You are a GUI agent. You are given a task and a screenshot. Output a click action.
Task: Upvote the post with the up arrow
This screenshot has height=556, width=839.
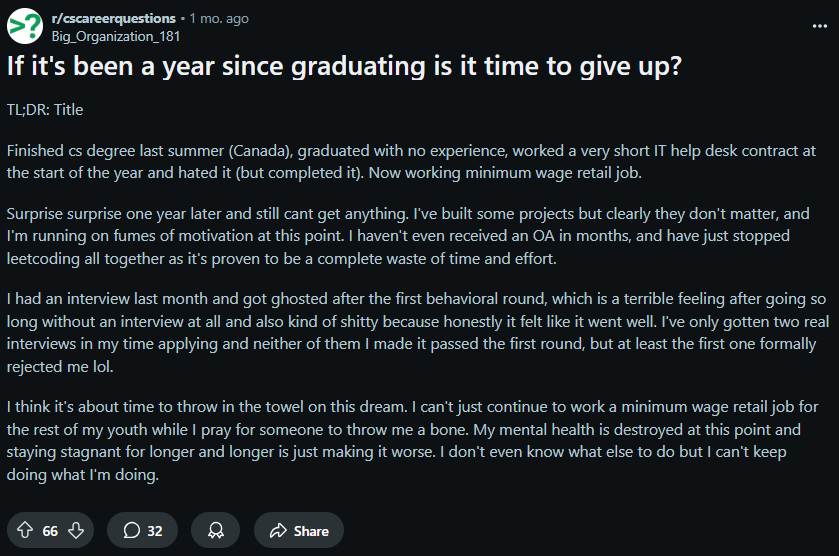[x=25, y=530]
